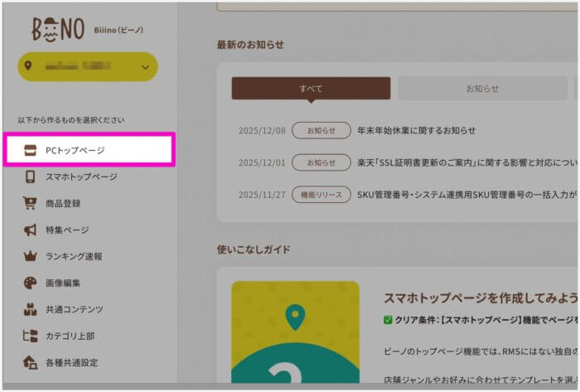This screenshot has height=392, width=580.
Task: Click the shopping cart icon for 商品登録
Action: 30,203
